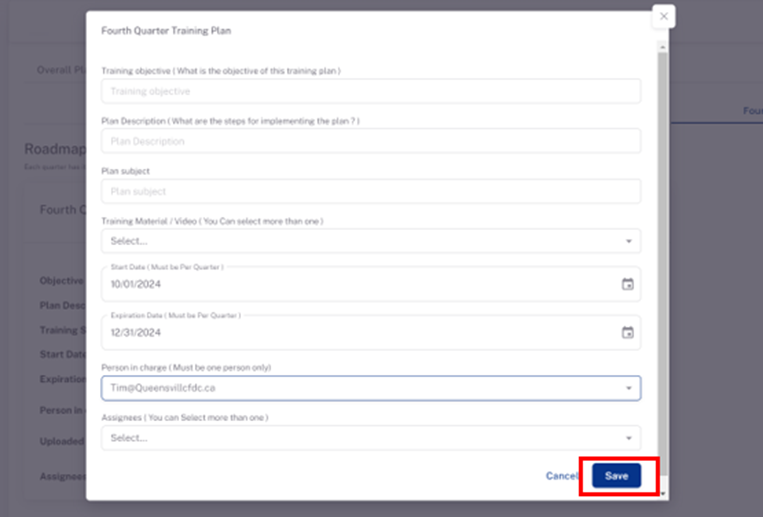The image size is (763, 517).
Task: Click the Roadmap heading in background page
Action: pos(55,148)
